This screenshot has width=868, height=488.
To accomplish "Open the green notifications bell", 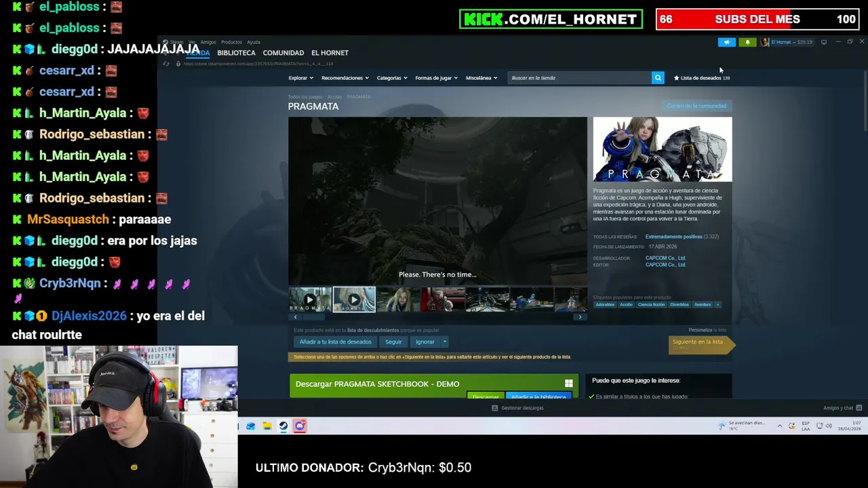I will point(747,42).
